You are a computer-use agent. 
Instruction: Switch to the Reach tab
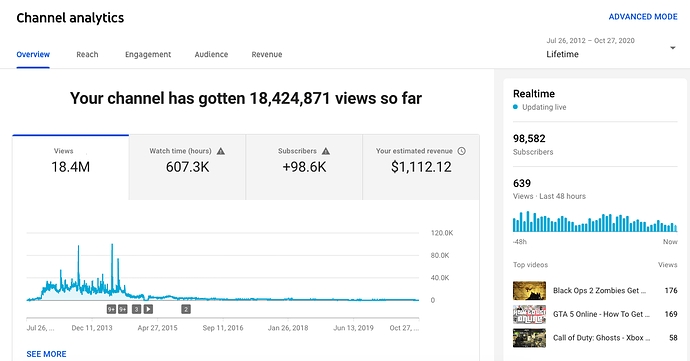click(87, 55)
